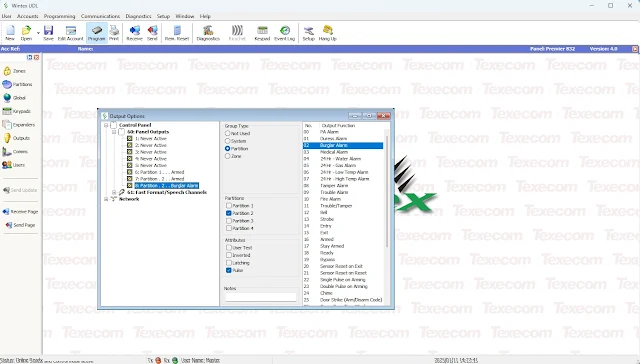The image size is (640, 364).
Task: Check the Partition 4 checkbox
Action: [229, 229]
